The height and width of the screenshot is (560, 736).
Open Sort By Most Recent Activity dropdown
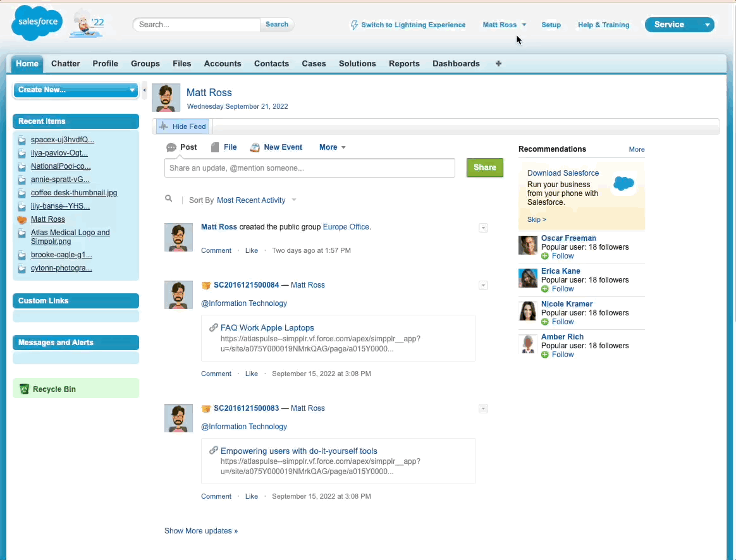294,200
